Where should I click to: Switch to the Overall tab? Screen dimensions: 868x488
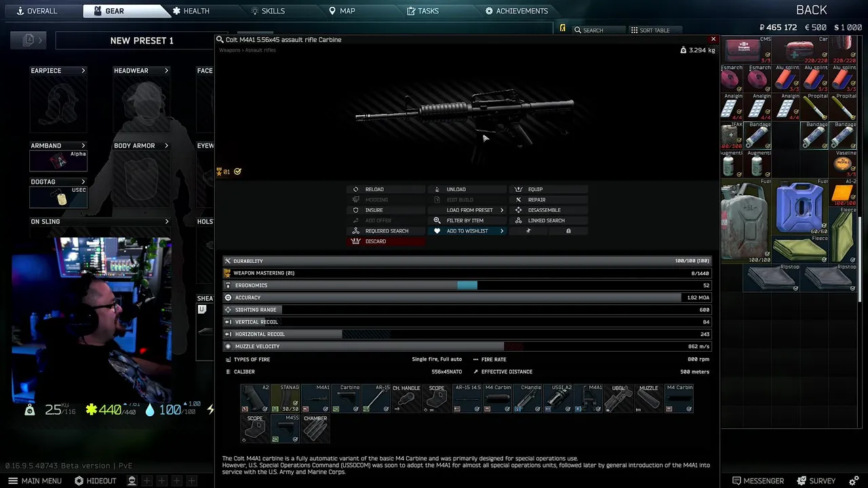(37, 11)
